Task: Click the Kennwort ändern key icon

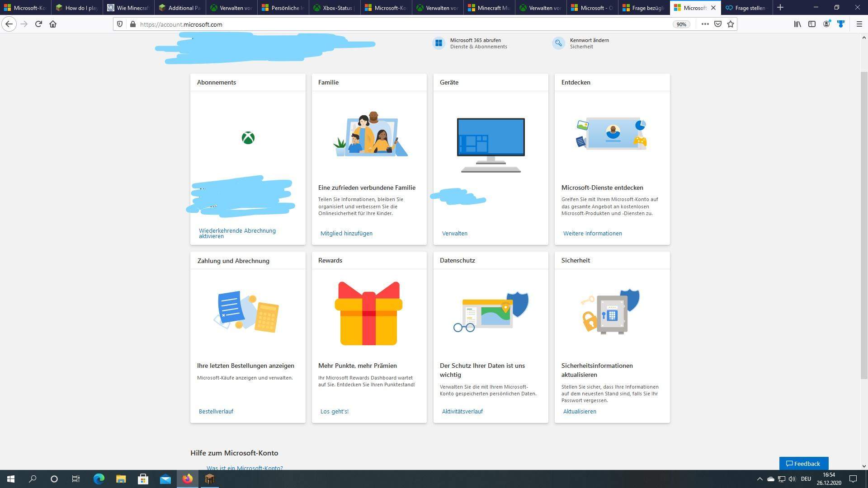Action: pos(559,43)
